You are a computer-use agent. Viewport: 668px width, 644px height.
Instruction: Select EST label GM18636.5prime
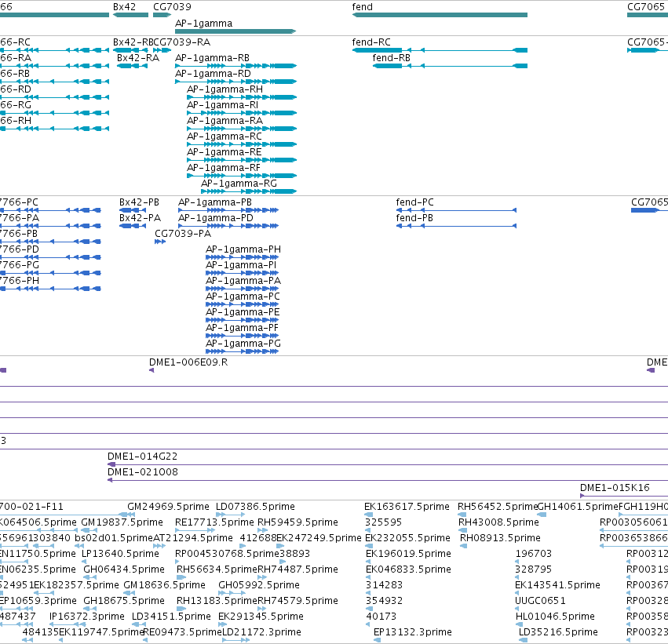tap(164, 585)
